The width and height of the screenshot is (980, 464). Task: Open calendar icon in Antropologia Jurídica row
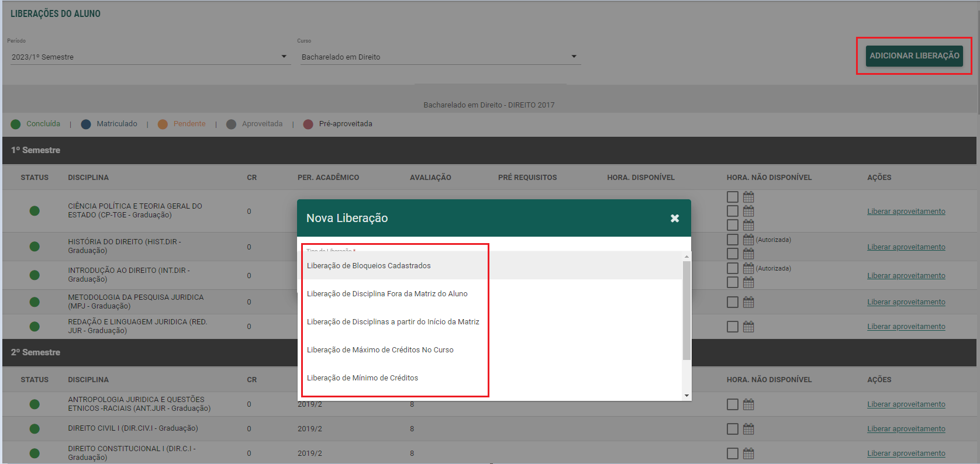click(748, 404)
